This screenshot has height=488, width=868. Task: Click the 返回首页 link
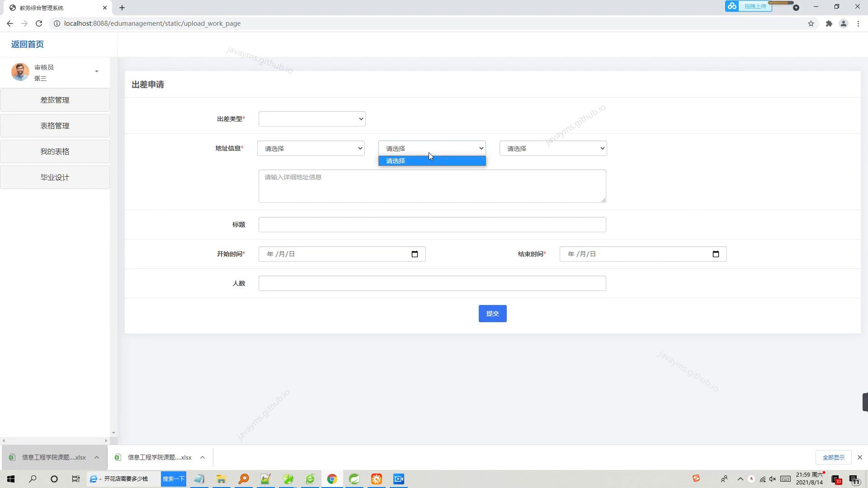point(27,44)
